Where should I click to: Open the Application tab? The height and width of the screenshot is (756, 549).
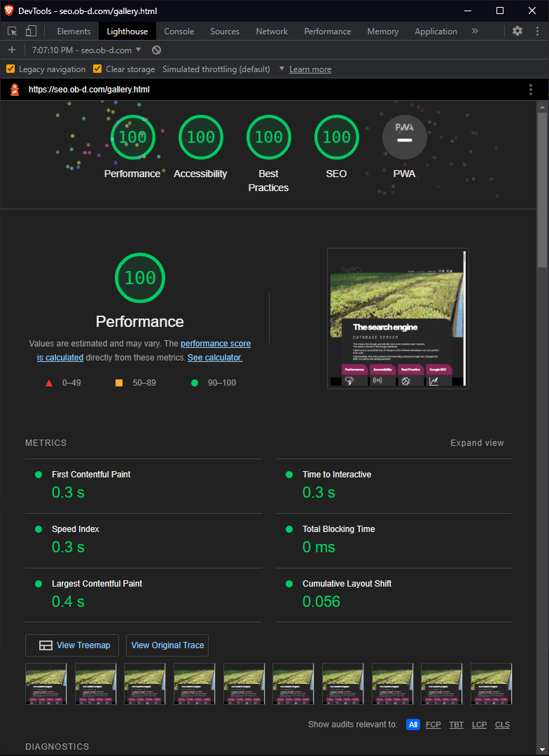tap(436, 31)
